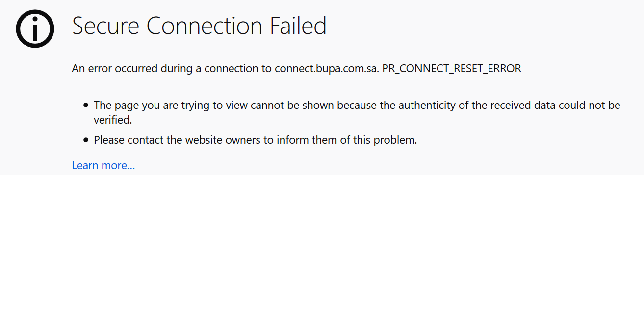Image resolution: width=644 pixels, height=318 pixels.
Task: Click the second bullet point dot
Action: [x=86, y=140]
